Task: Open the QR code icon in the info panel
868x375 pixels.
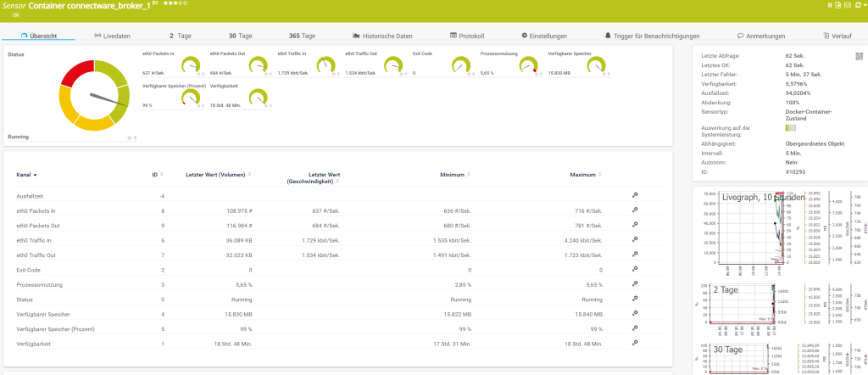Action: 858,55
